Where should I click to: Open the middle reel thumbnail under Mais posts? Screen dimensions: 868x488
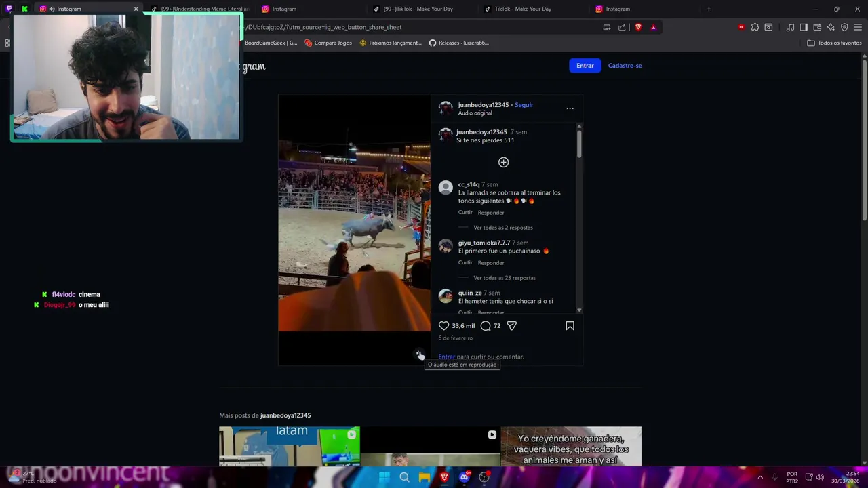click(430, 446)
